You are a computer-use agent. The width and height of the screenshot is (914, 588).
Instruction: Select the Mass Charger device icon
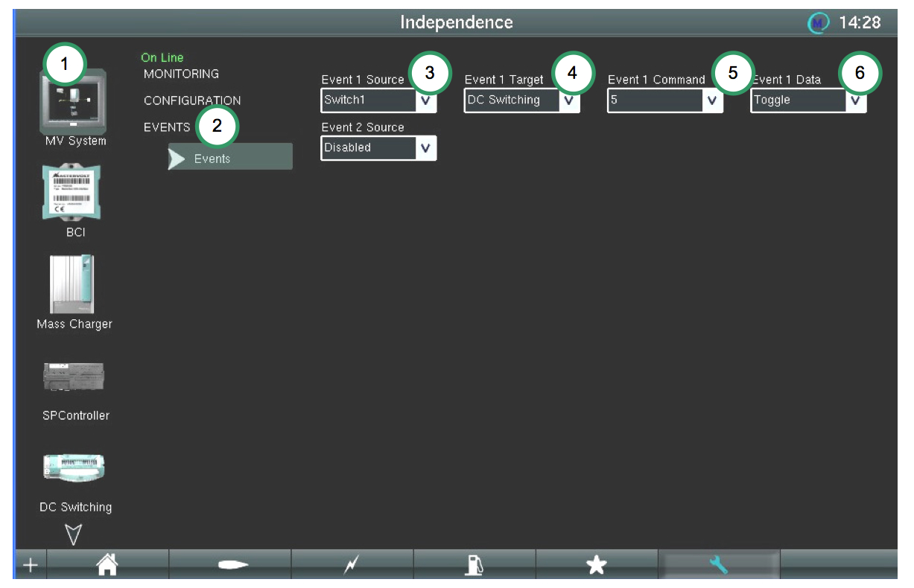pyautogui.click(x=72, y=284)
